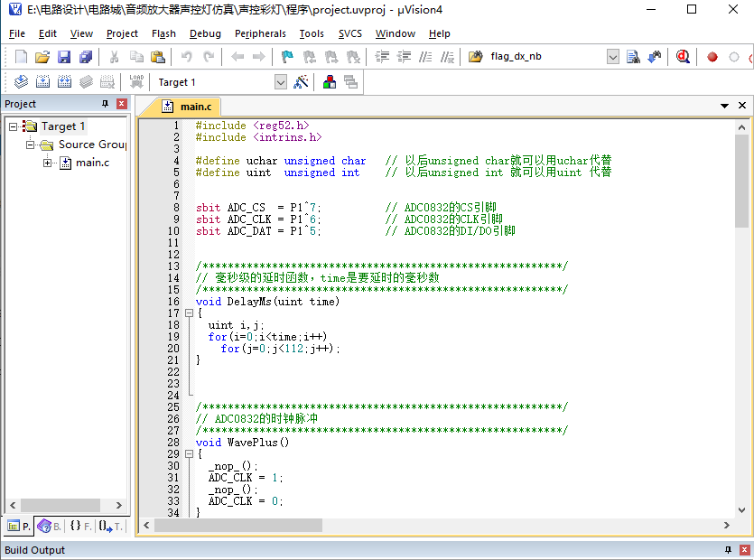Click the multi-project workspace icon
This screenshot has width=754, height=560.
point(351,82)
